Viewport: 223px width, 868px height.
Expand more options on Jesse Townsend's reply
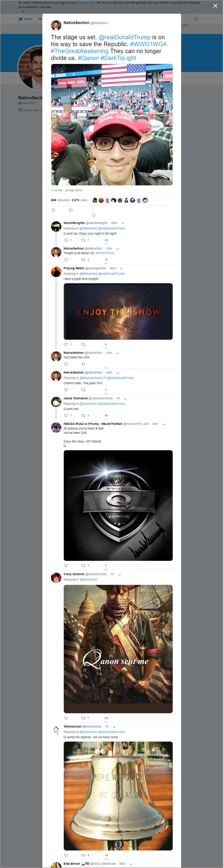126,399
